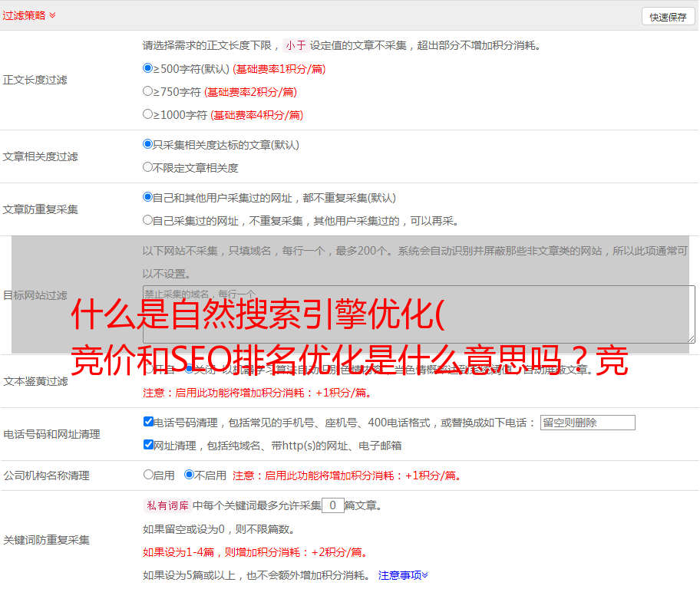Image resolution: width=700 pixels, height=589 pixels.
Task: Click the 禁止采集的域名 text area
Action: coord(418,314)
